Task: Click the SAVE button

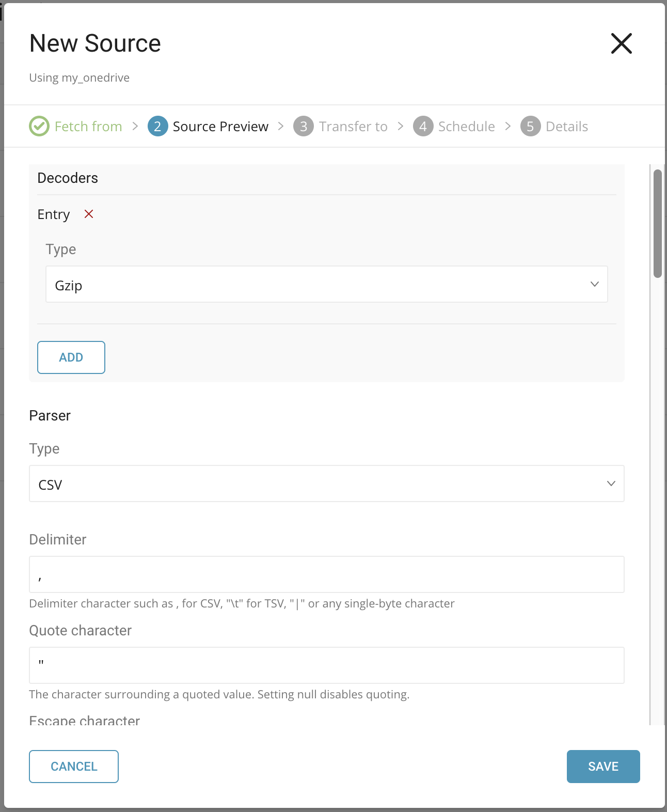Action: (603, 767)
